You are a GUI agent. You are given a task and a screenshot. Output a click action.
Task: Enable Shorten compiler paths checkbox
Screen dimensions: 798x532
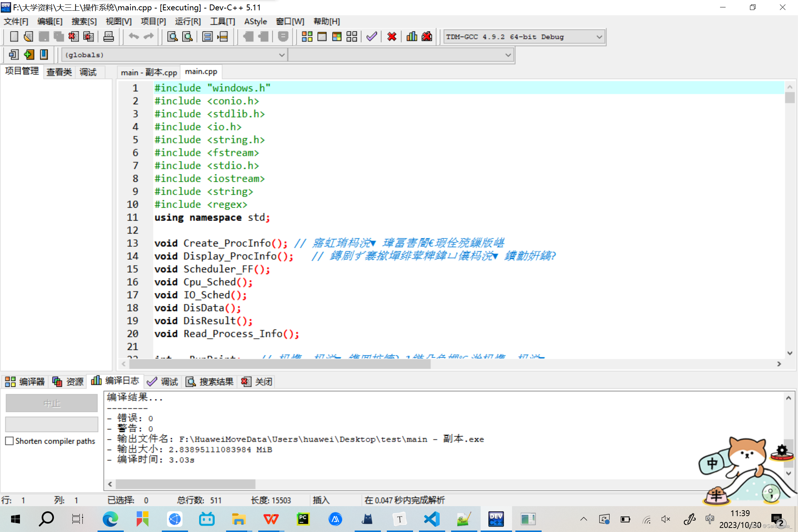pyautogui.click(x=10, y=441)
